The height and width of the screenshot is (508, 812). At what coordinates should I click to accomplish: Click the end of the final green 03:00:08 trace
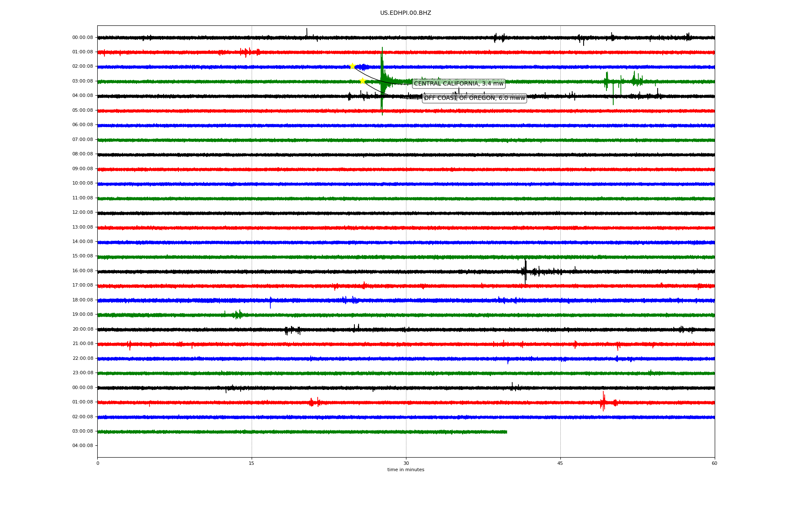point(506,432)
